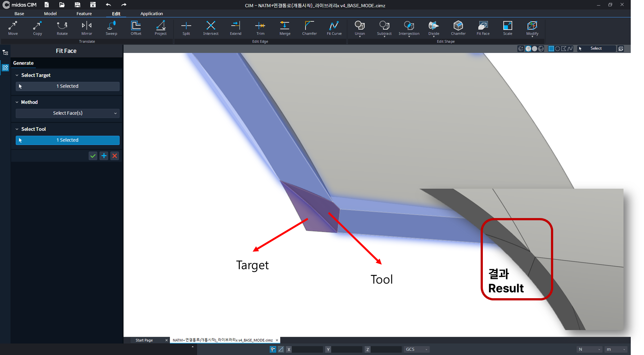Confirm with the green check button
The image size is (644, 355).
point(93,156)
